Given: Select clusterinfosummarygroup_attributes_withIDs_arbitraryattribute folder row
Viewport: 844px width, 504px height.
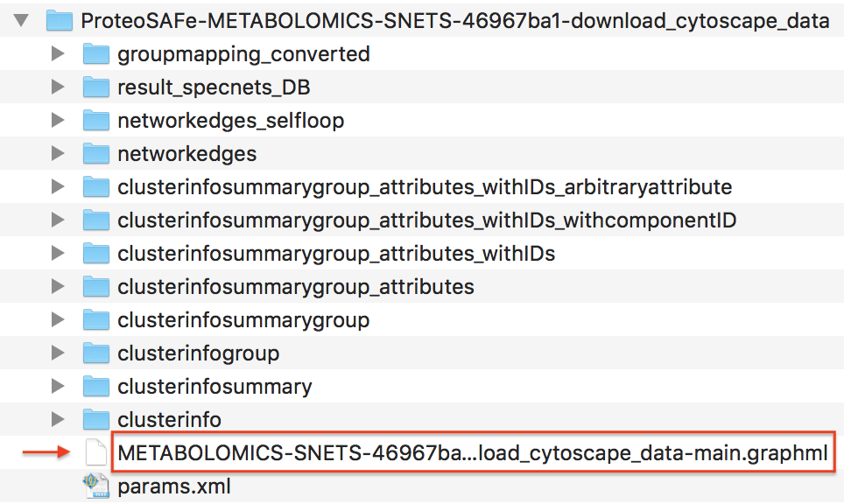Looking at the screenshot, I should [x=425, y=187].
